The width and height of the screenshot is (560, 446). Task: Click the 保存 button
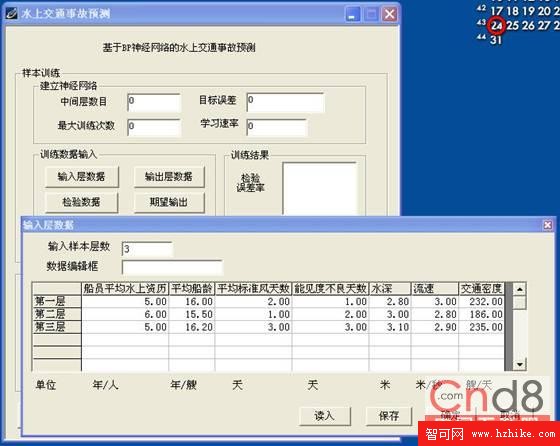(389, 416)
